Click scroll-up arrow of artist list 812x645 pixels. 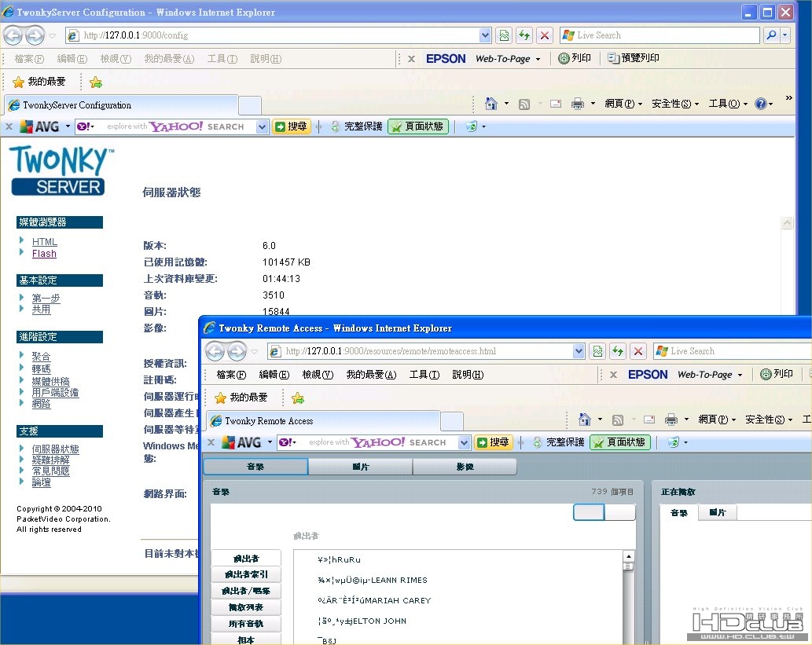pos(629,556)
